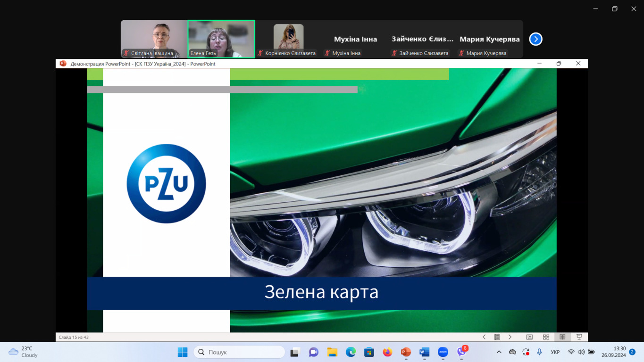Screen dimensions: 644x362
Task: Click the 'Зелена карта' slide title
Action: (321, 292)
